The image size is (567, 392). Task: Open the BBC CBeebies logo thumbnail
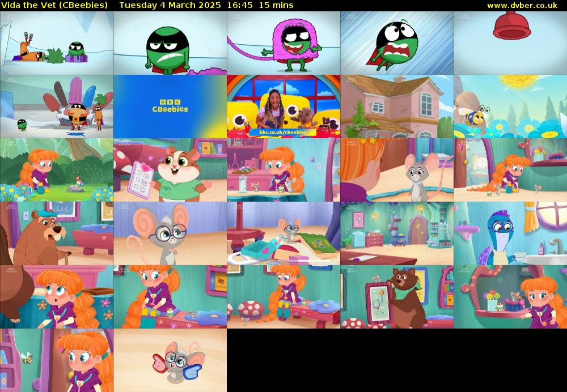click(x=170, y=106)
